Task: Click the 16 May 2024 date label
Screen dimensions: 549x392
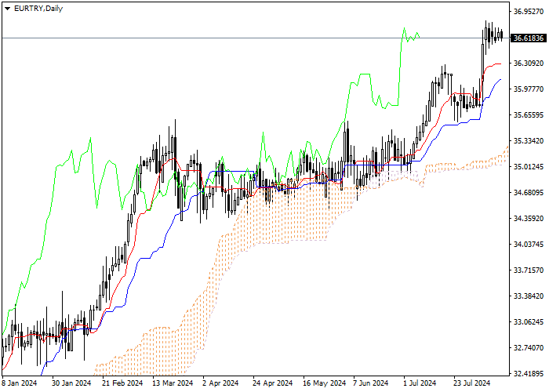Action: [x=324, y=383]
